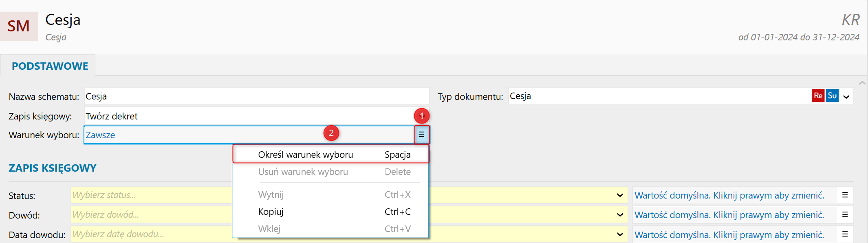Choose Kopiuj from context menu
868x243 pixels.
[271, 212]
